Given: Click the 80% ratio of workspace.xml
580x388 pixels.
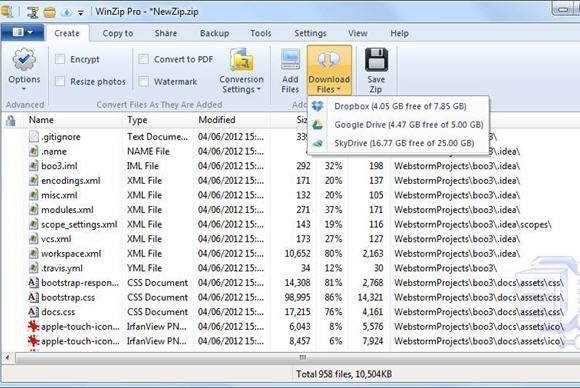Looking at the screenshot, I should pyautogui.click(x=333, y=254).
